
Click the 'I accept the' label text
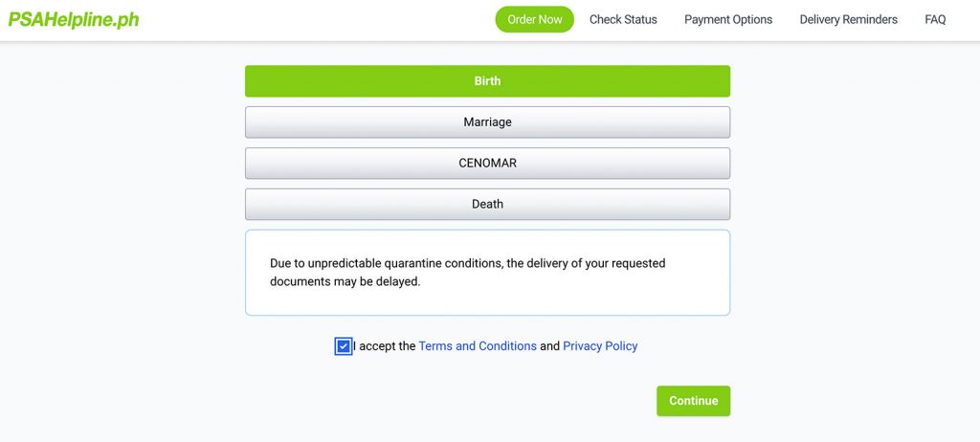coord(385,345)
